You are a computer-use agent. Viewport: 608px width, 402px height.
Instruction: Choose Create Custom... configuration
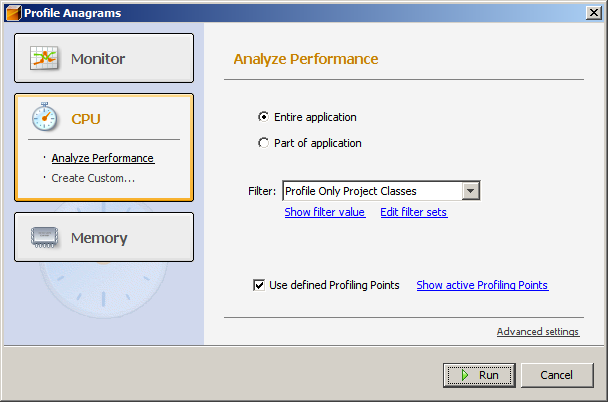[93, 178]
